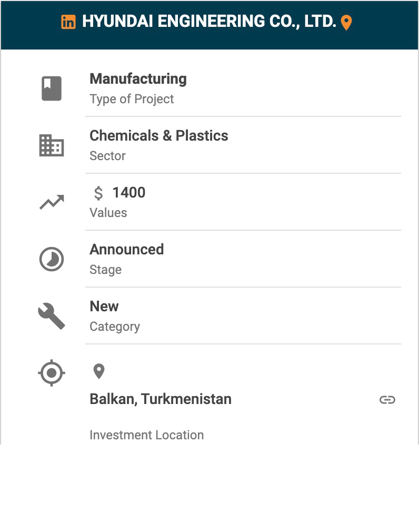Click the wrench icon next to Category
Screen dimensions: 419x532
[52, 316]
